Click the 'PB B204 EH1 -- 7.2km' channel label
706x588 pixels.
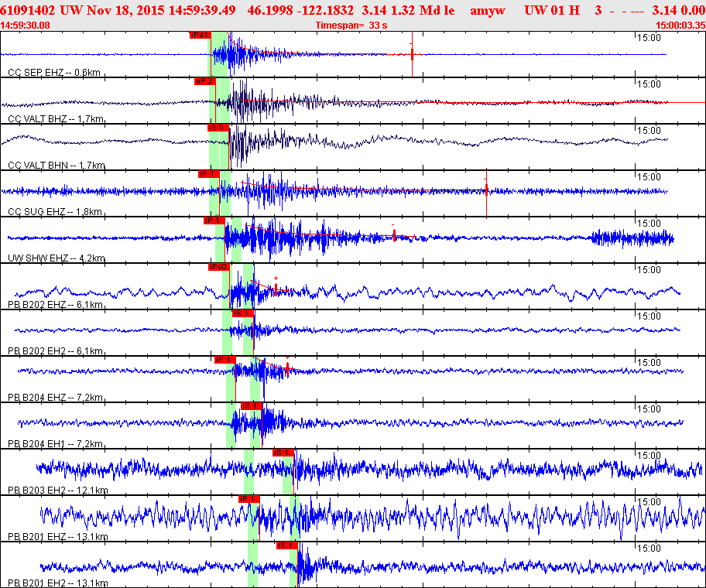[56, 443]
